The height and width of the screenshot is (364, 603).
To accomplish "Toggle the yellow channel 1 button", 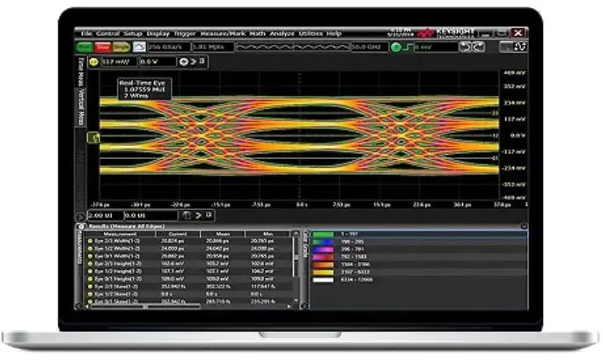I will [94, 62].
